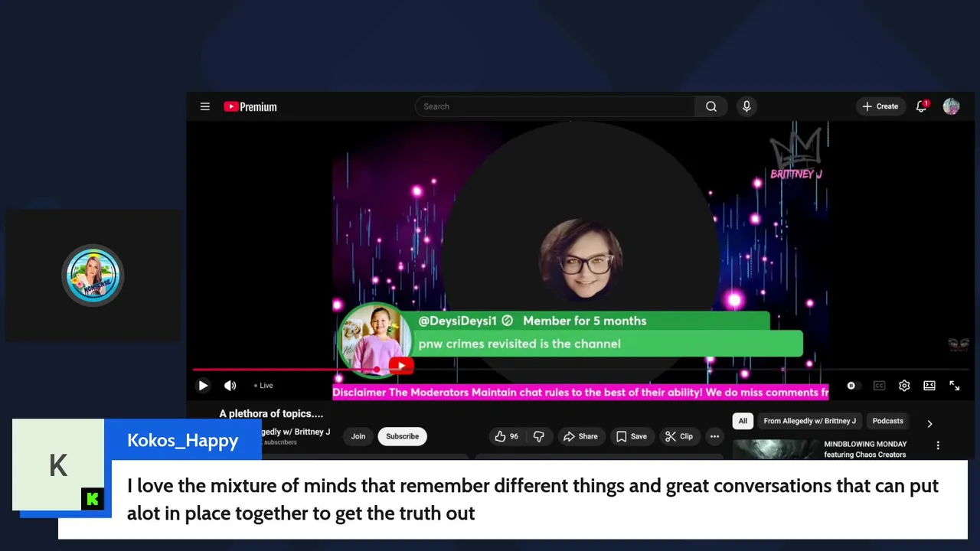
Task: Play the video with the play button
Action: [203, 386]
